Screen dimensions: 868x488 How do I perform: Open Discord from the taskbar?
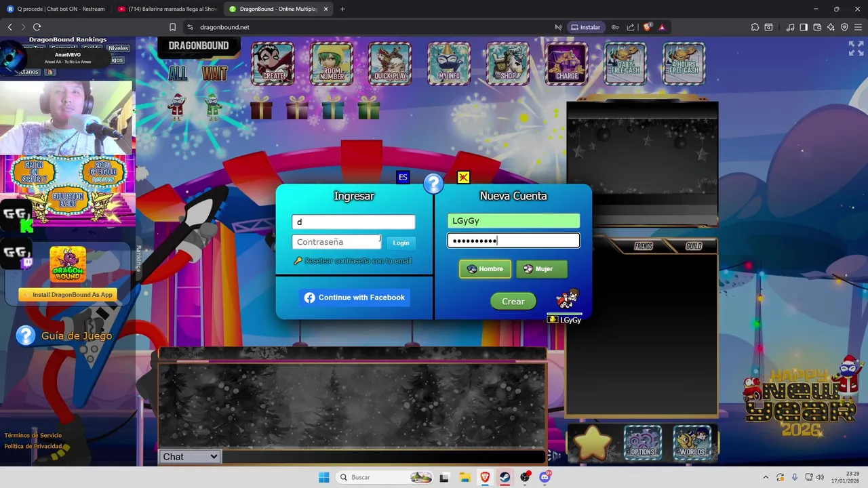(x=545, y=477)
